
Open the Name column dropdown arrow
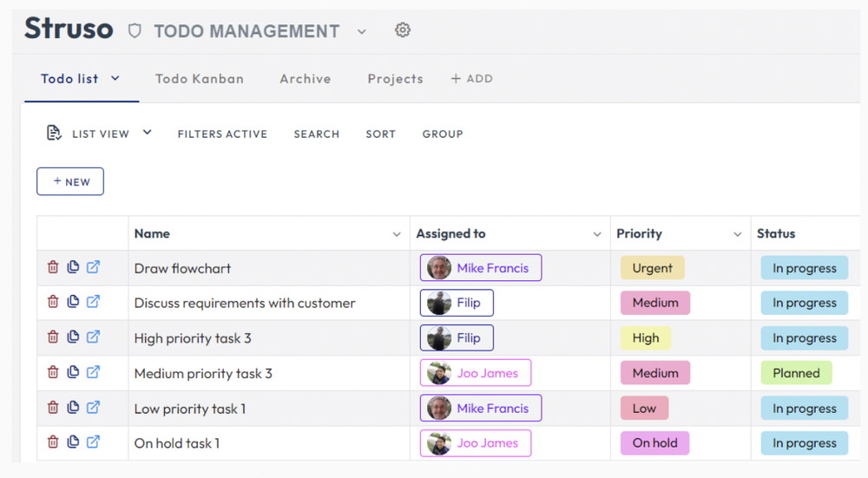pyautogui.click(x=397, y=234)
